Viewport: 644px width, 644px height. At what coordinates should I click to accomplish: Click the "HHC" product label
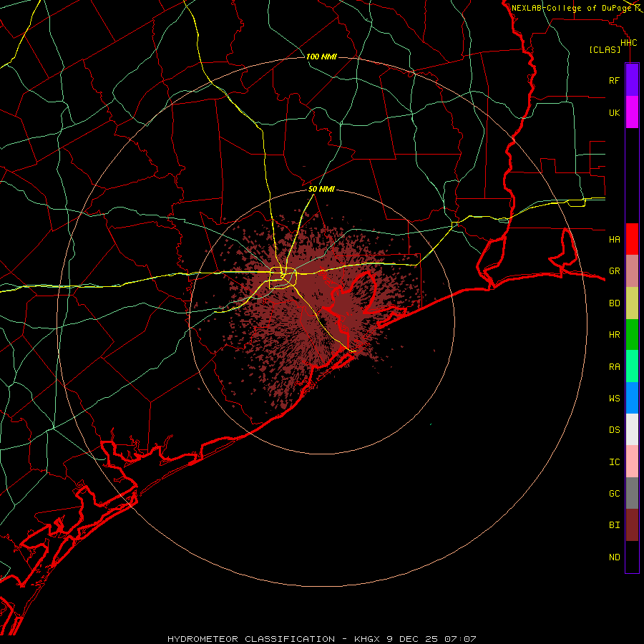pos(628,43)
